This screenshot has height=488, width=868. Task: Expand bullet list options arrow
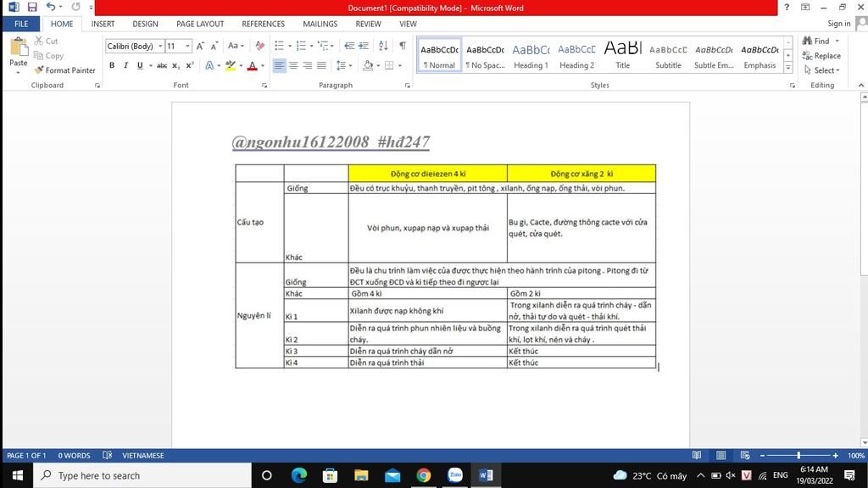coord(290,46)
